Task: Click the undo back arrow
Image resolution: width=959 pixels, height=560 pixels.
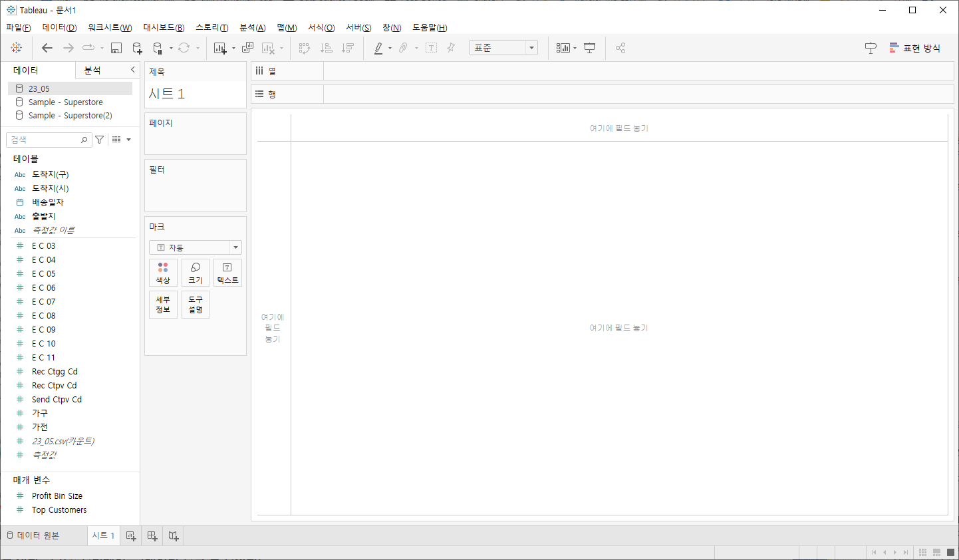Action: [47, 48]
